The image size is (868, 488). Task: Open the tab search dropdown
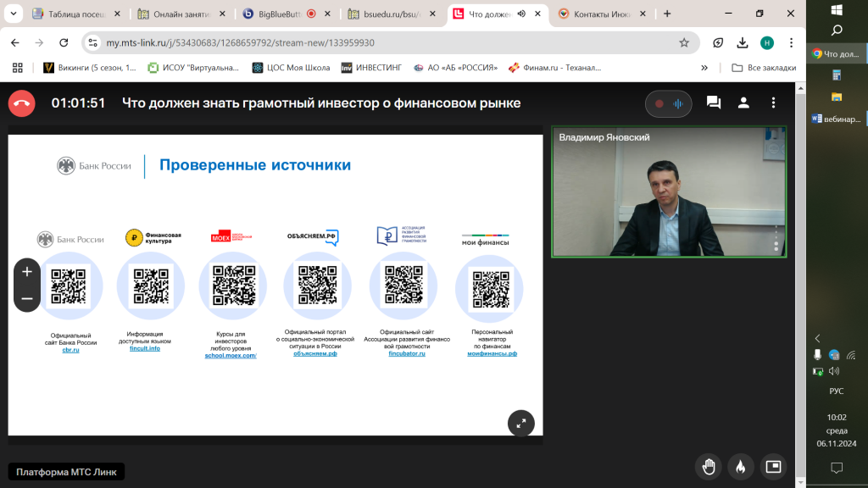click(14, 14)
